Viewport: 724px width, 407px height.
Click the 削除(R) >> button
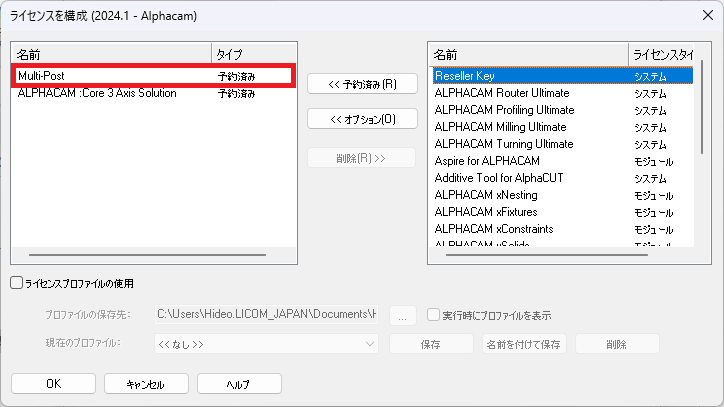point(361,158)
